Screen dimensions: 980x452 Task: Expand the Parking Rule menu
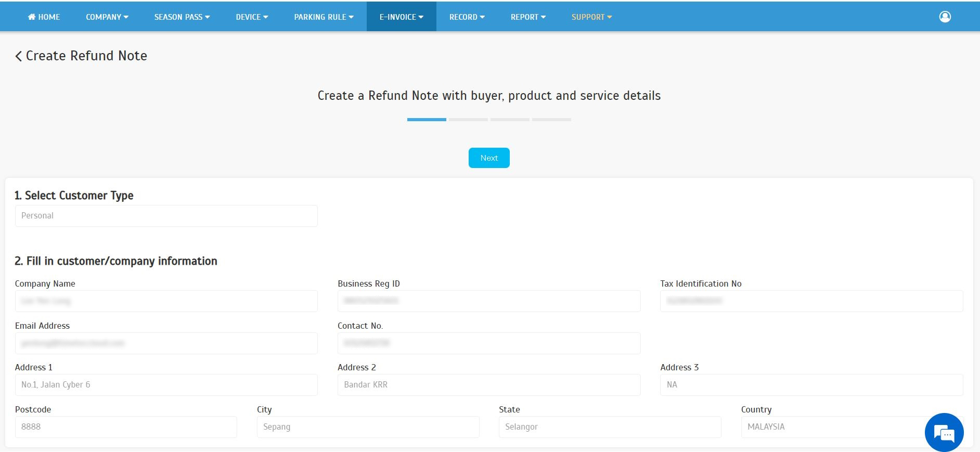point(324,17)
